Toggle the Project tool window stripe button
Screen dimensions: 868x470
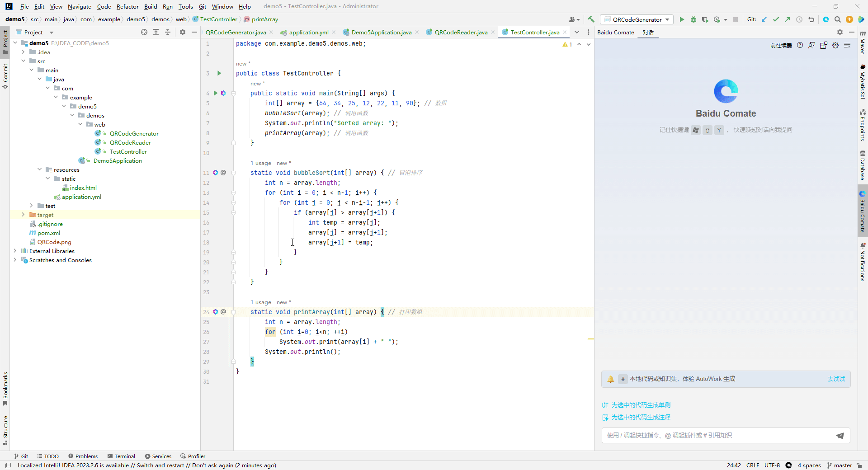tap(5, 42)
